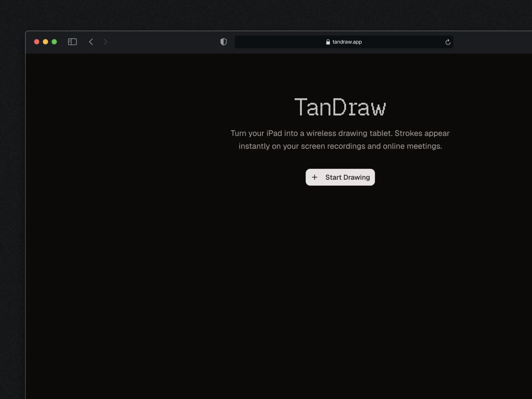Click the forward navigation arrow
Screen dimensions: 532x399
(105, 42)
